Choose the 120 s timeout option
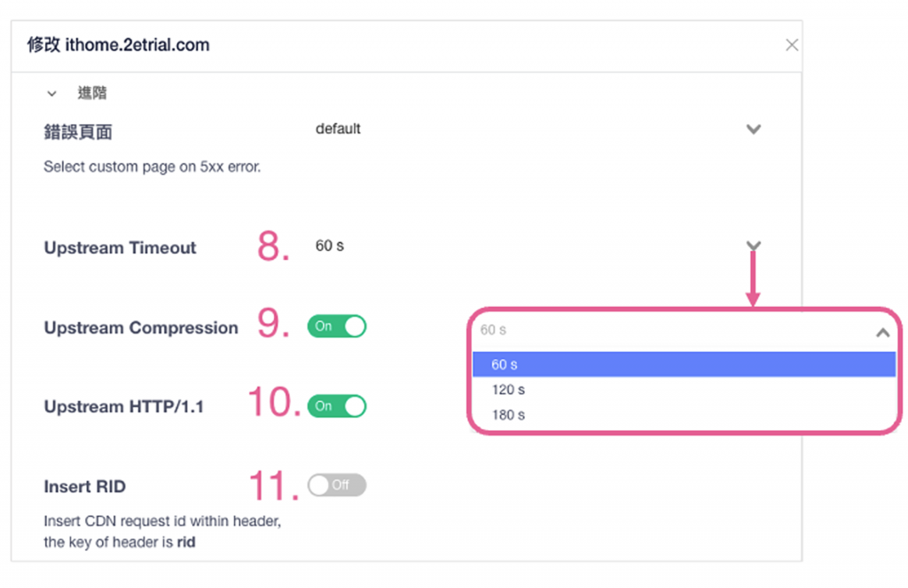 [x=684, y=390]
